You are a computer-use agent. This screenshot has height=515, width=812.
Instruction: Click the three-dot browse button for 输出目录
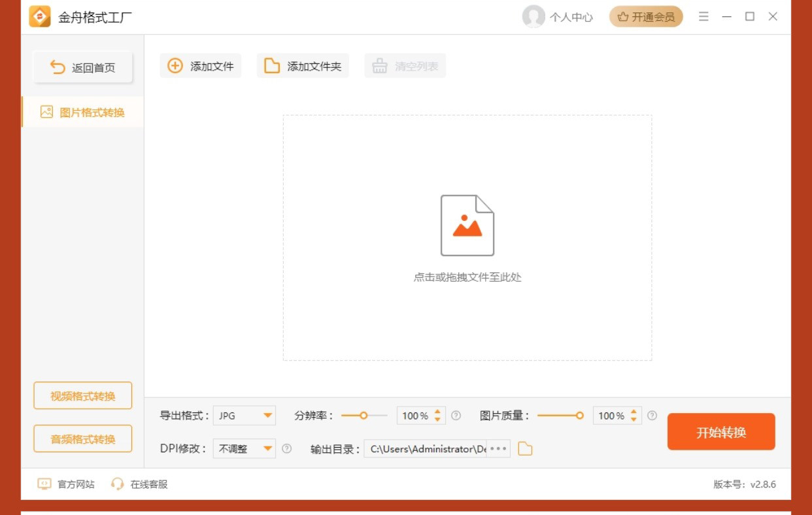[x=498, y=449]
